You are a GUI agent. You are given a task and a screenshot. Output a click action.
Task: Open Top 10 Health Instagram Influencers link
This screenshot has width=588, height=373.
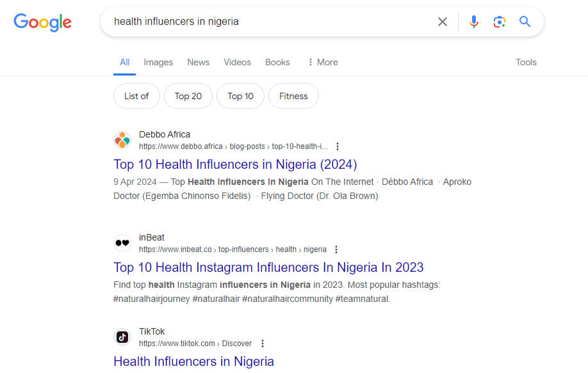coord(268,267)
